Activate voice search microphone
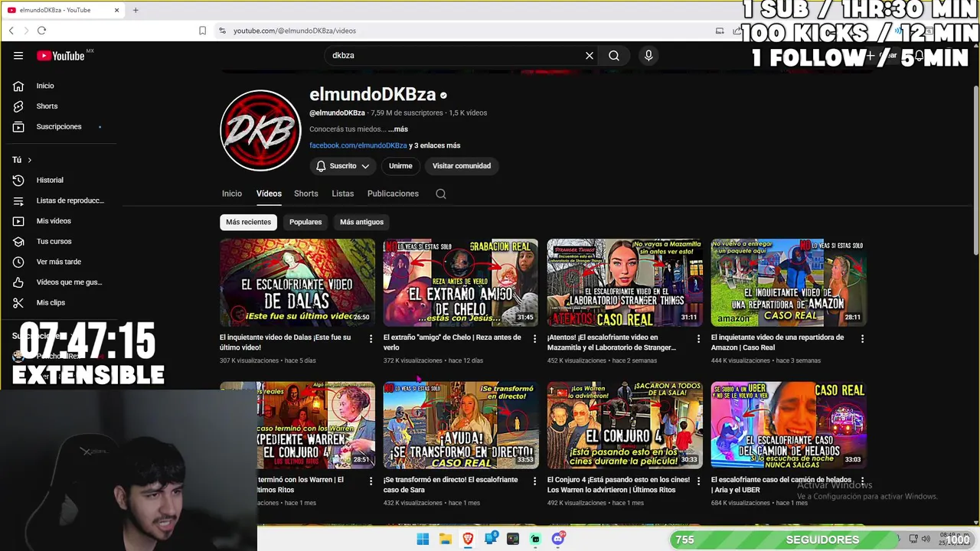 (x=648, y=55)
